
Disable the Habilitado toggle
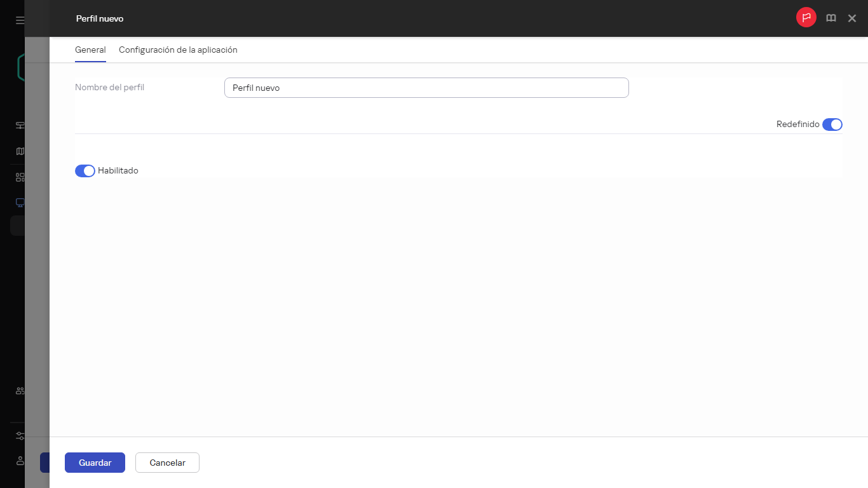[85, 170]
